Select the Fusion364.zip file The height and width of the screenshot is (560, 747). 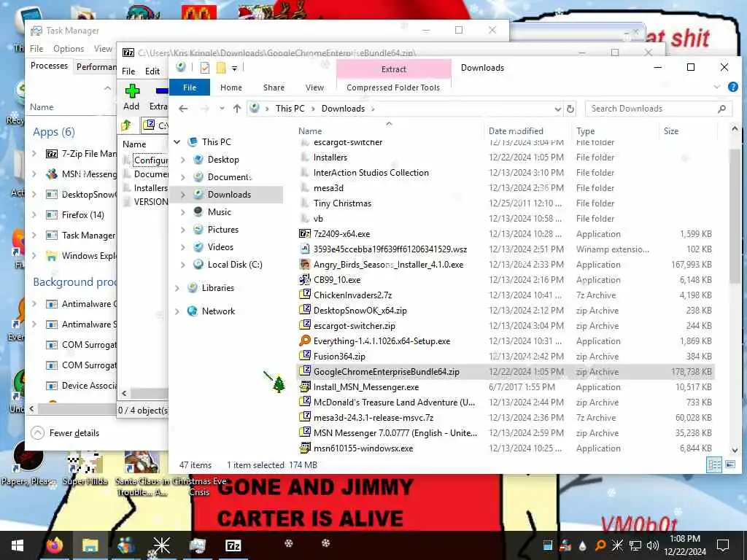coord(339,356)
